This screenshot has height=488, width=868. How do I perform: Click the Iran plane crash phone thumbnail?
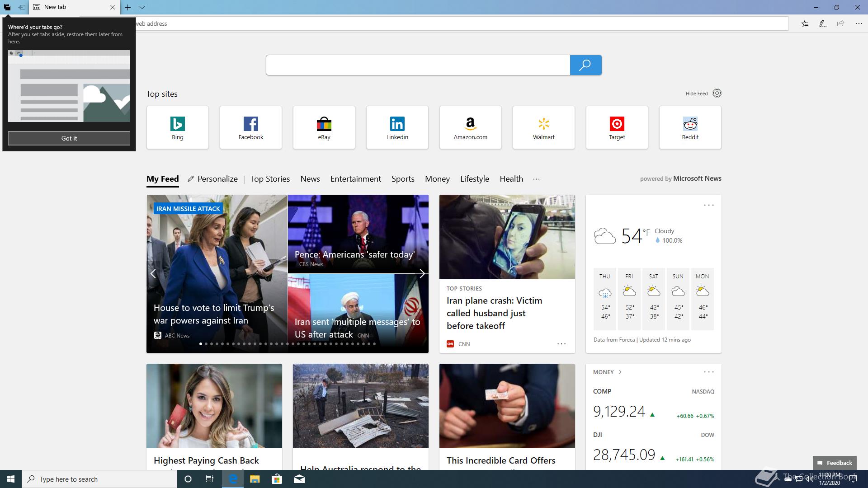507,237
